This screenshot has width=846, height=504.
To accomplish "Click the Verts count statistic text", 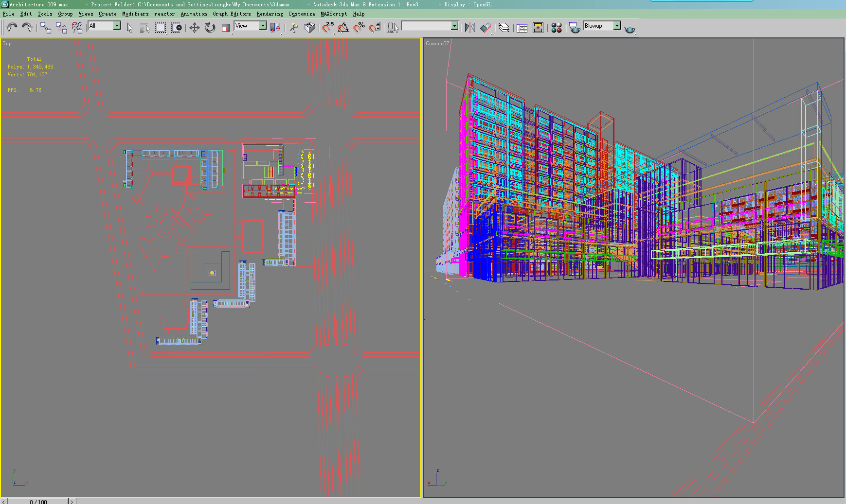I will point(27,75).
